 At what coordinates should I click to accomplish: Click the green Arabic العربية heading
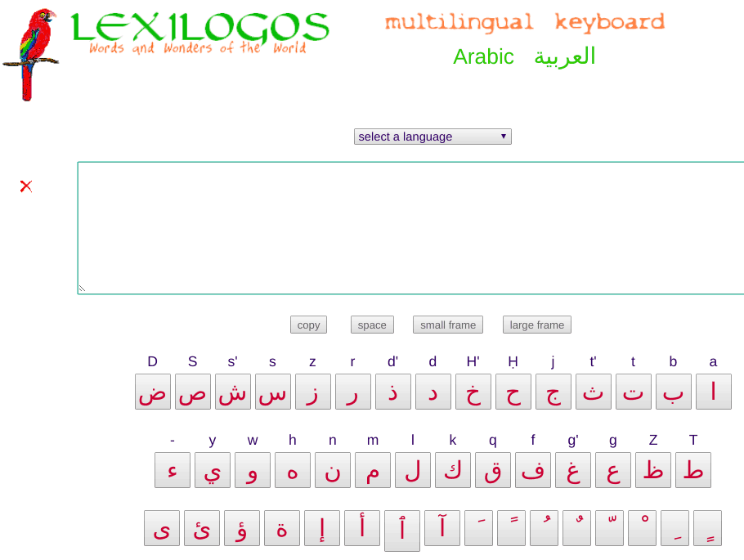point(524,57)
